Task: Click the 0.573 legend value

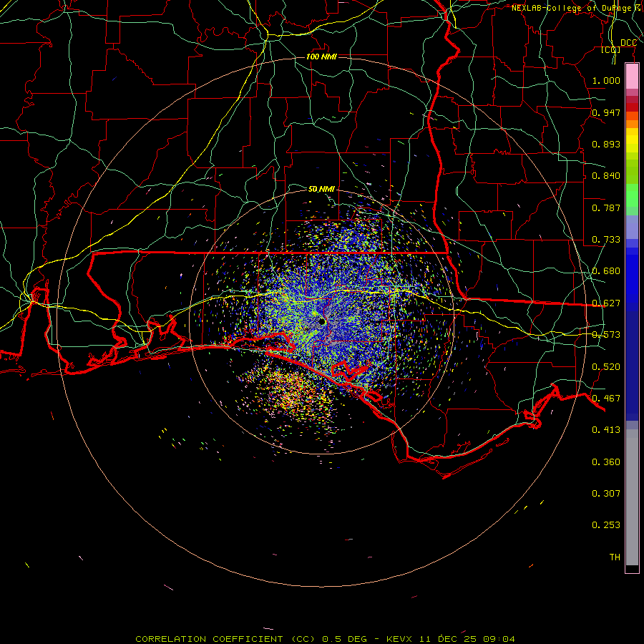Action: [606, 334]
